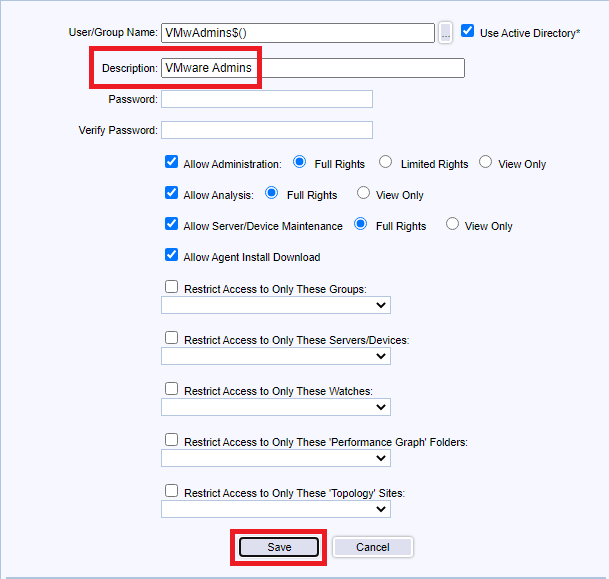Image resolution: width=609 pixels, height=579 pixels.
Task: Click into the Password field
Action: (x=266, y=99)
